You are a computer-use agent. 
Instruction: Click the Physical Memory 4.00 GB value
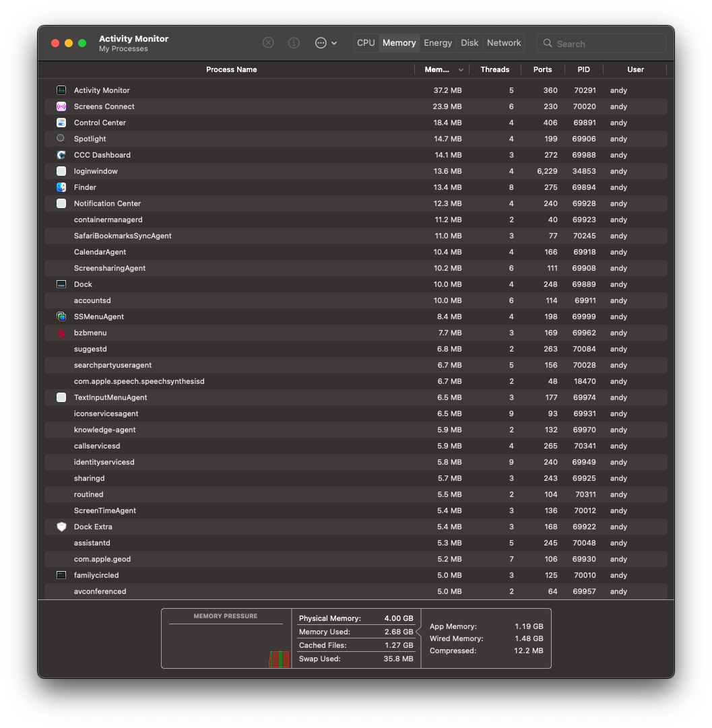pos(399,618)
